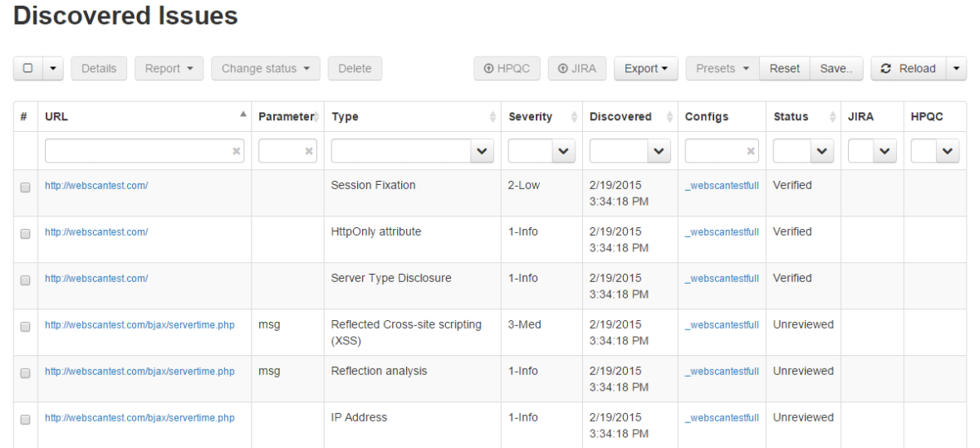Check the Session Fixation row checkbox

pos(25,188)
